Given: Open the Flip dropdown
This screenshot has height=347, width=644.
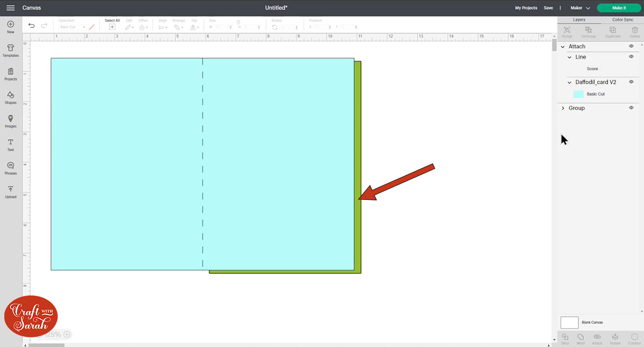Looking at the screenshot, I should [x=195, y=27].
